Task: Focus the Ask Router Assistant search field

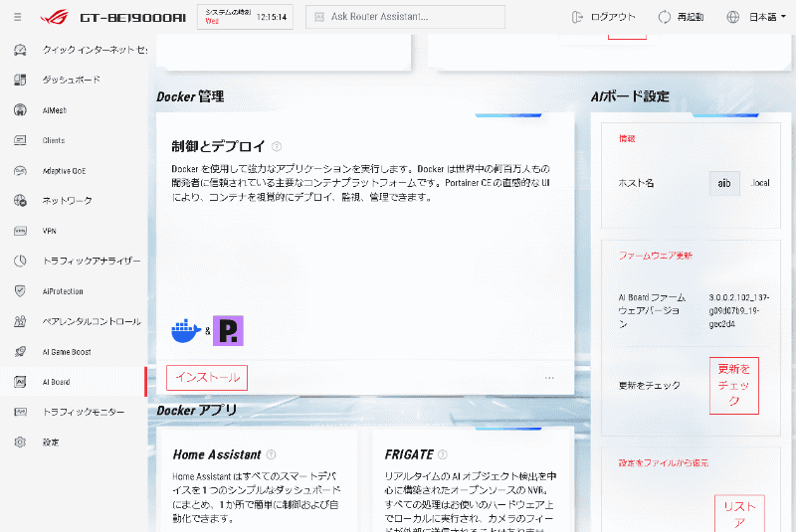Action: 405,17
